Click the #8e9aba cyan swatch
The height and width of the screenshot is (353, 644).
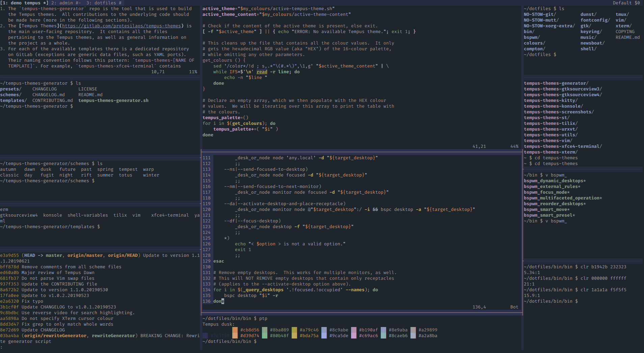click(383, 330)
